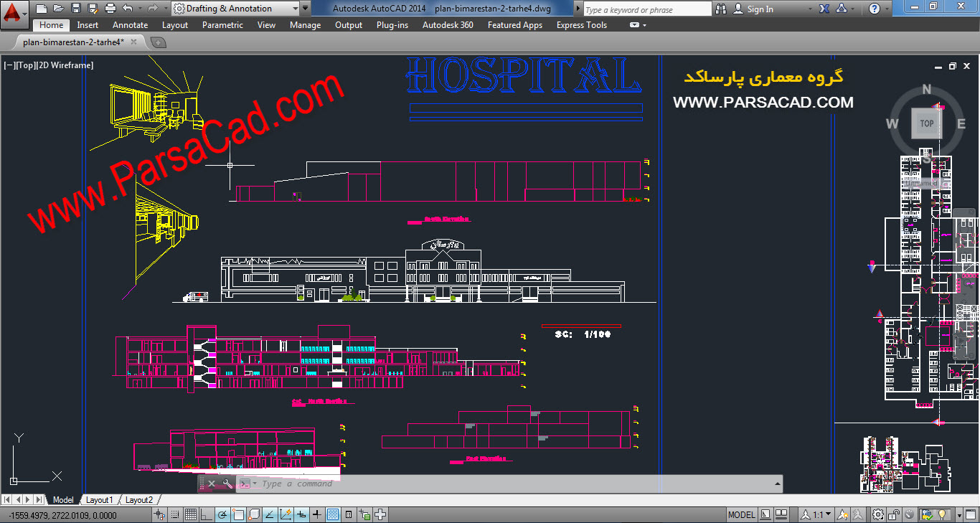Expand the Quick Access Toolbar customize arrow
This screenshot has height=523, width=980.
pyautogui.click(x=306, y=9)
